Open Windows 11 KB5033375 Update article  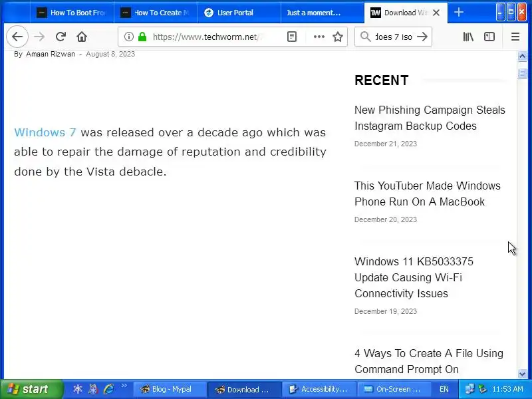click(414, 277)
